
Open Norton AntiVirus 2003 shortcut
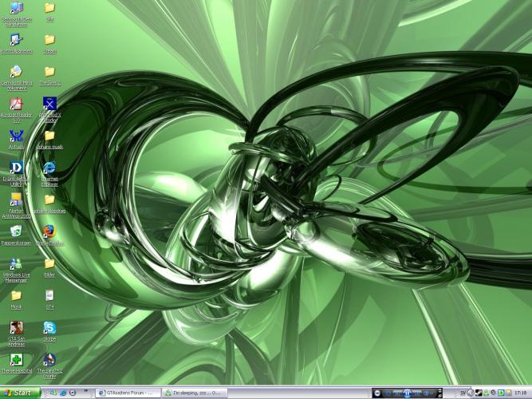[x=16, y=200]
